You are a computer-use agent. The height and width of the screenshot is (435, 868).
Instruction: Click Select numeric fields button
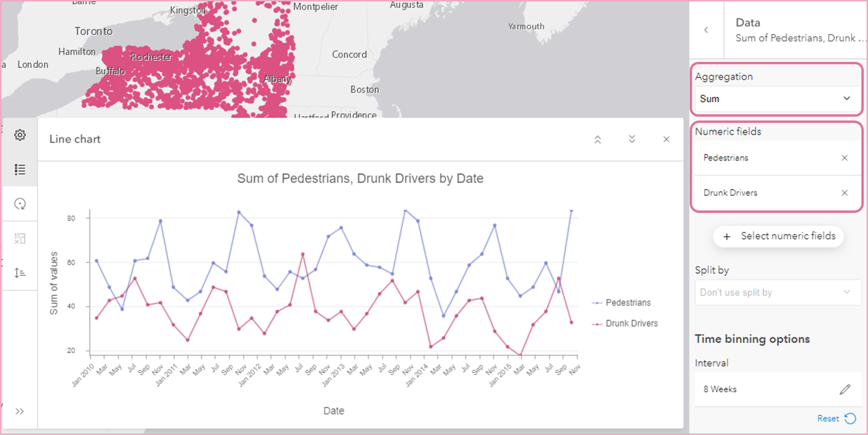[778, 236]
